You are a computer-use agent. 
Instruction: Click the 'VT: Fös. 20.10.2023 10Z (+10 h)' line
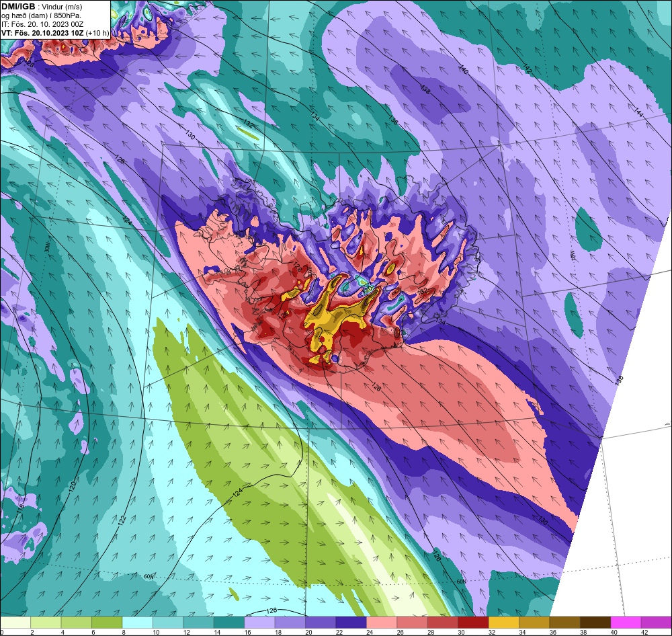pos(55,33)
